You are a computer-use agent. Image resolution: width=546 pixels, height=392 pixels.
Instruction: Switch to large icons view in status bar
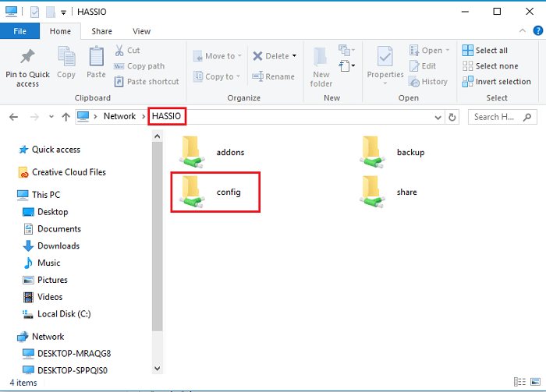click(x=536, y=383)
